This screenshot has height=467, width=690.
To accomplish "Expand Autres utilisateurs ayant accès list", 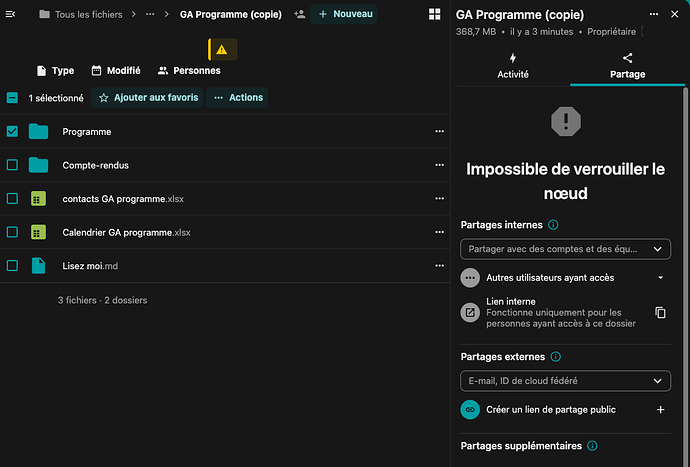I will click(659, 277).
